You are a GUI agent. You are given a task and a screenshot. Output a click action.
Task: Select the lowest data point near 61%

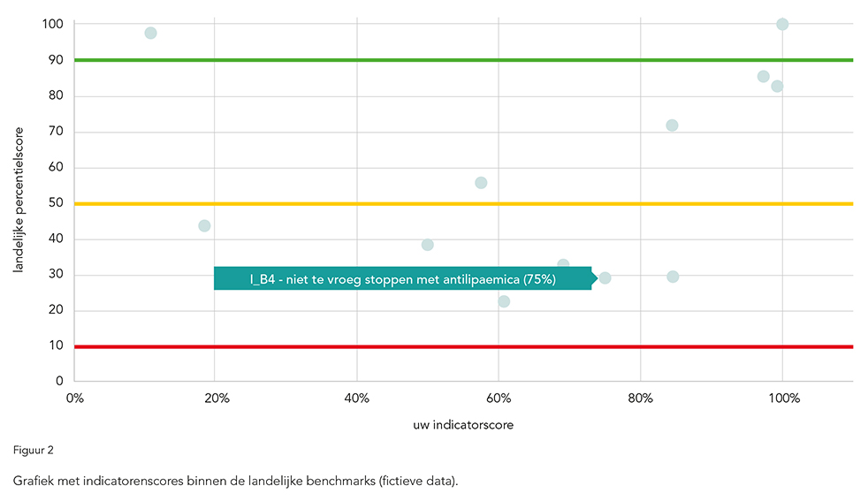504,301
